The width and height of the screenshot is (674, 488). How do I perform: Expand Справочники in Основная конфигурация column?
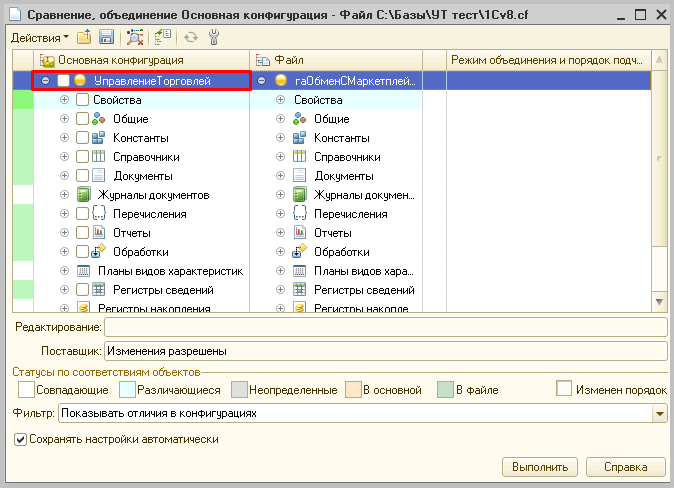[x=64, y=157]
